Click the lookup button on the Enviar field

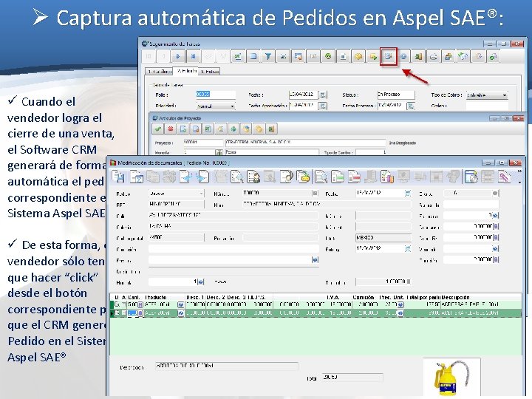click(315, 259)
